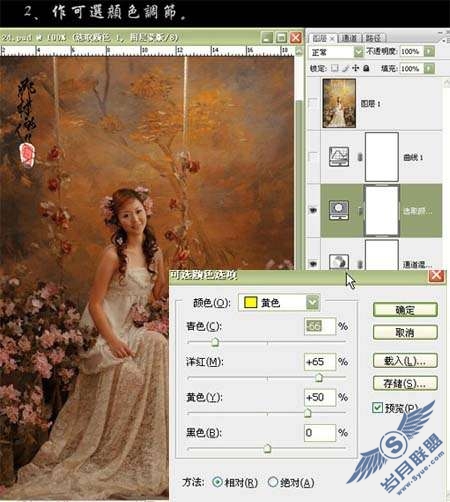The image size is (450, 502).
Task: Select the 图层 1 layer thumbnail
Action: click(x=339, y=103)
